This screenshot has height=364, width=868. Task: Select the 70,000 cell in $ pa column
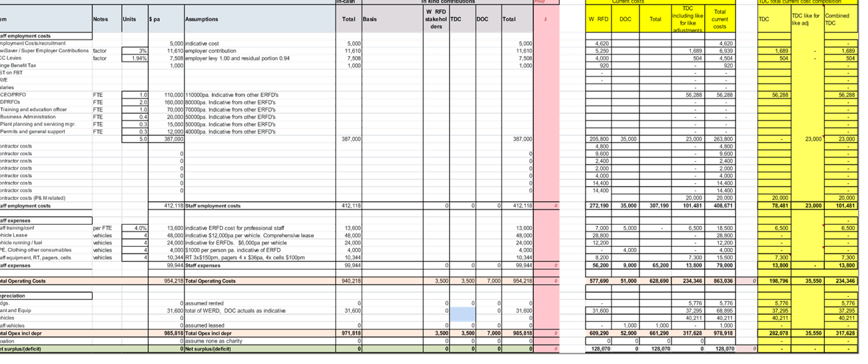(x=165, y=110)
